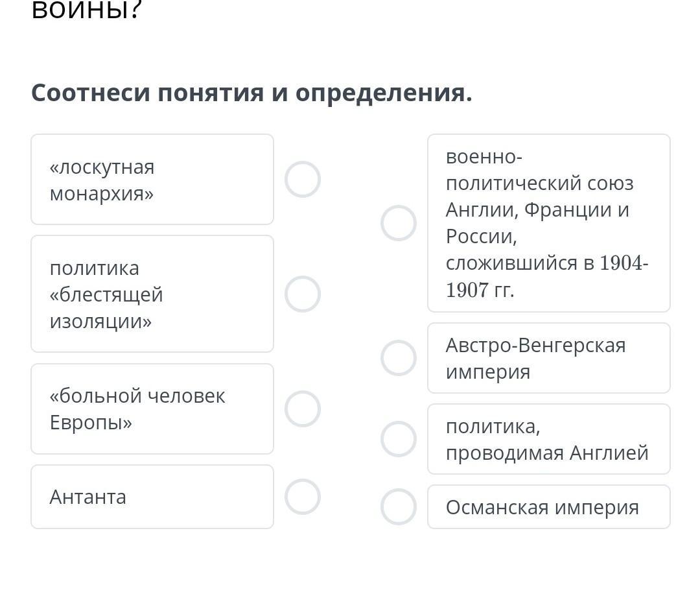Select the circle beside Австро-Венгерская империя

coord(398,358)
